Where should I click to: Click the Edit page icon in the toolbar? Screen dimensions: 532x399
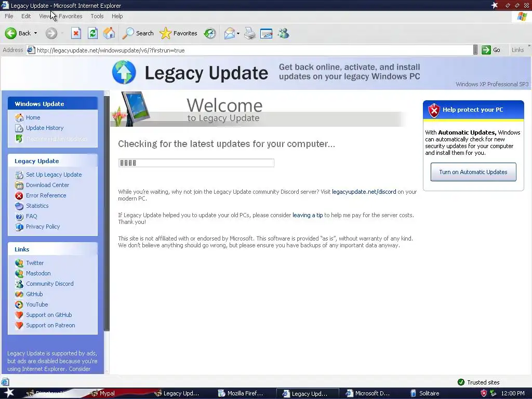coord(267,33)
